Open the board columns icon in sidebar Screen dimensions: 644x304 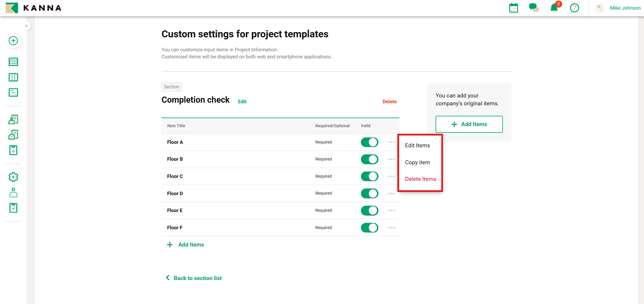pyautogui.click(x=13, y=77)
